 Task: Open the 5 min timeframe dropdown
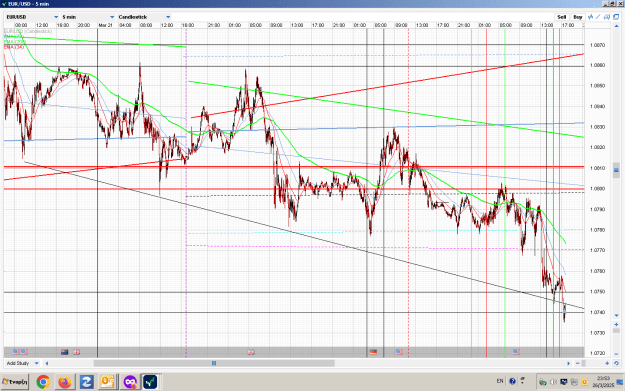88,17
